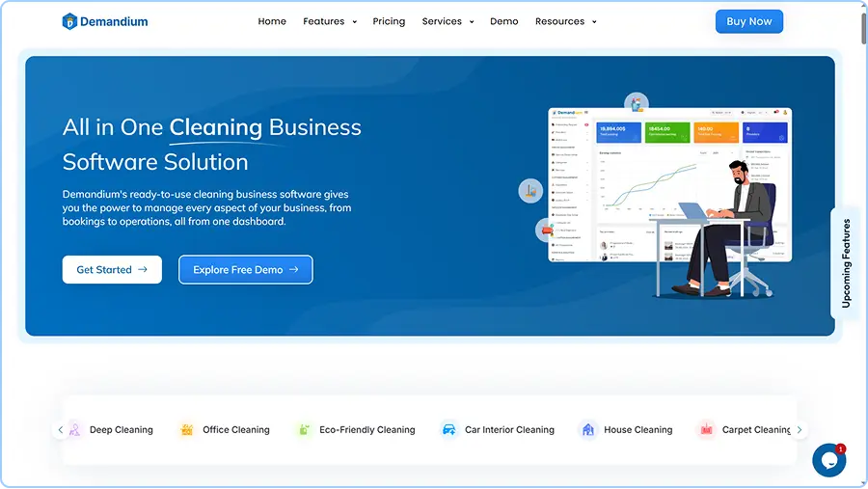Open the Upcoming Features side tab
The width and height of the screenshot is (868, 489).
847,263
